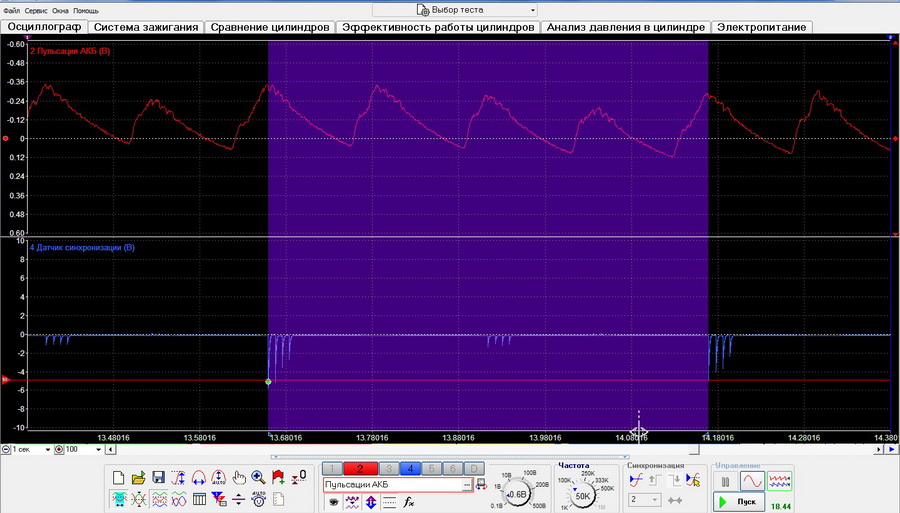Image resolution: width=900 pixels, height=513 pixels.
Task: Click the overlapping sine compress icon
Action: click(x=139, y=499)
